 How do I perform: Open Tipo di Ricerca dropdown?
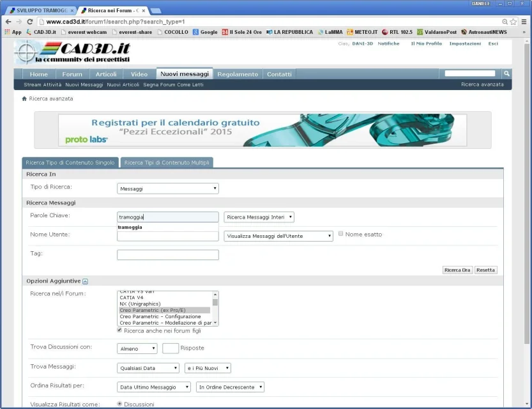tap(167, 189)
